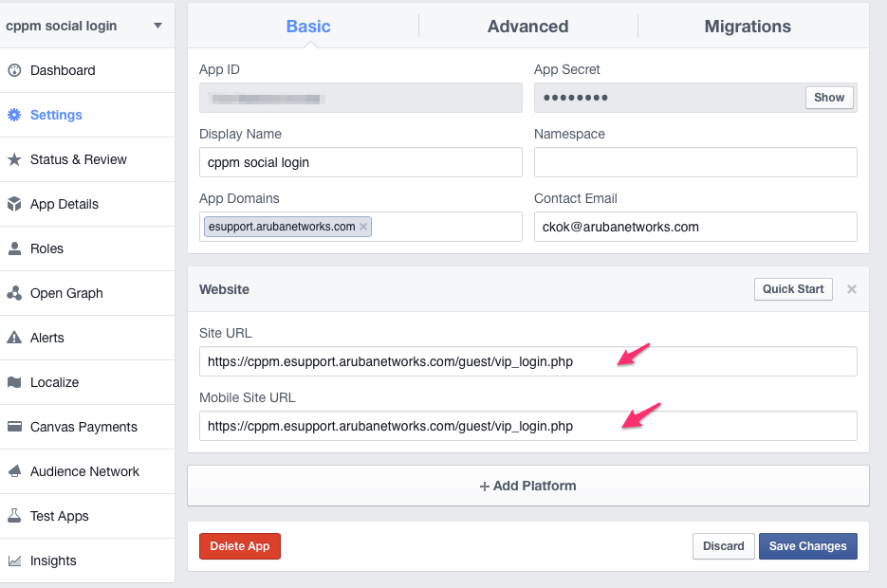The image size is (887, 588).
Task: Open the Localize section
Action: [87, 382]
